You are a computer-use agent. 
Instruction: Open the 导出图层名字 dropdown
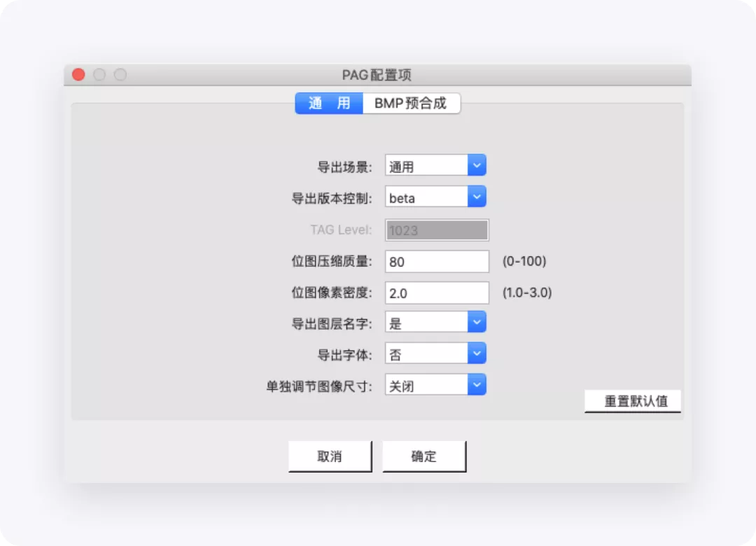point(435,322)
